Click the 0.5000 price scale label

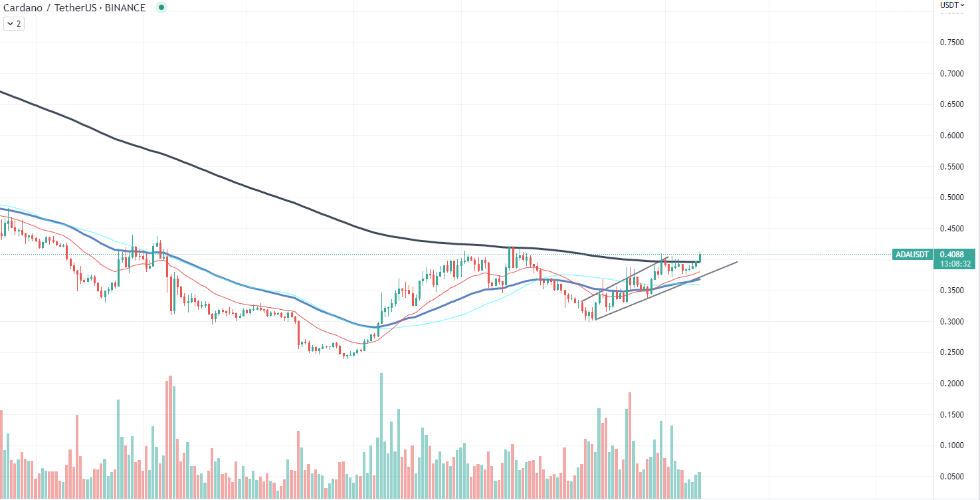pyautogui.click(x=952, y=197)
